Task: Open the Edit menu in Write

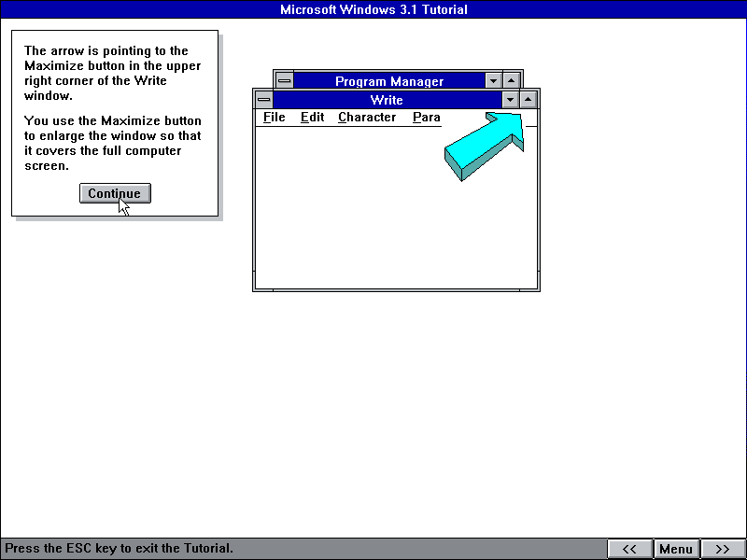Action: click(x=312, y=118)
